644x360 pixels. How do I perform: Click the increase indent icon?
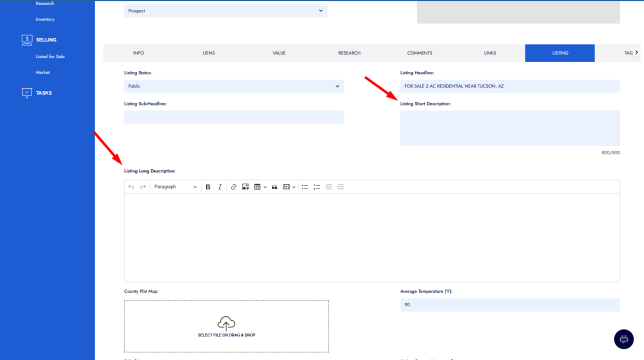point(340,187)
